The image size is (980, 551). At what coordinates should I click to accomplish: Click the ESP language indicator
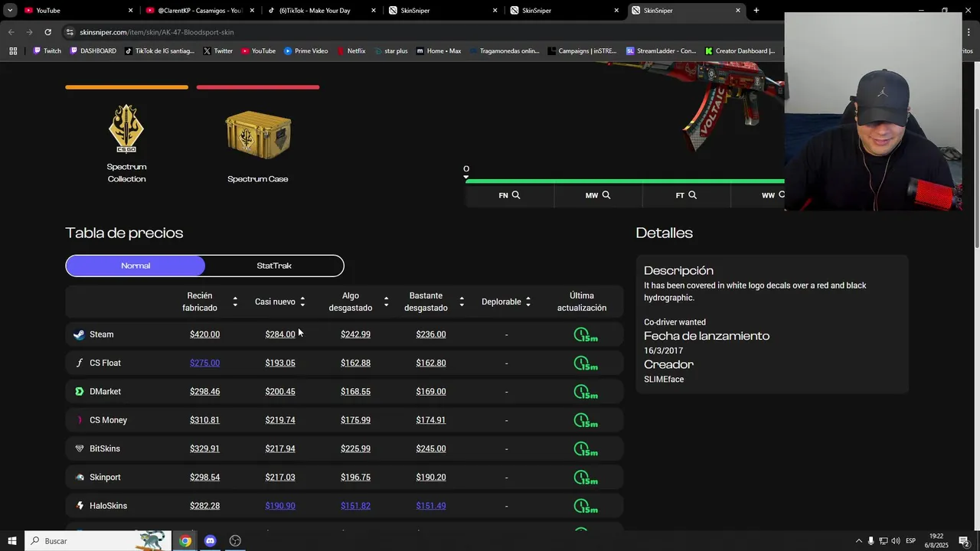(x=910, y=541)
